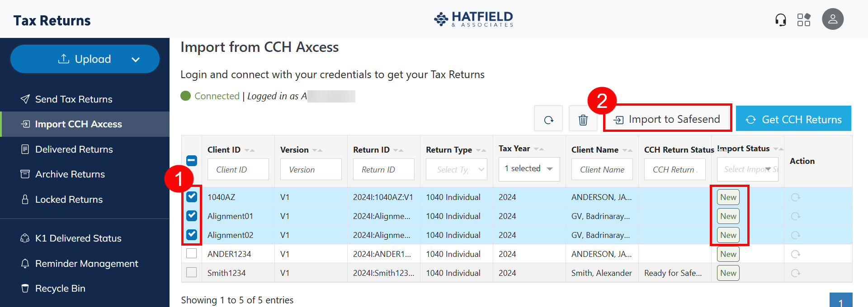This screenshot has width=868, height=307.
Task: Sort by Client ID column arrows
Action: 250,150
